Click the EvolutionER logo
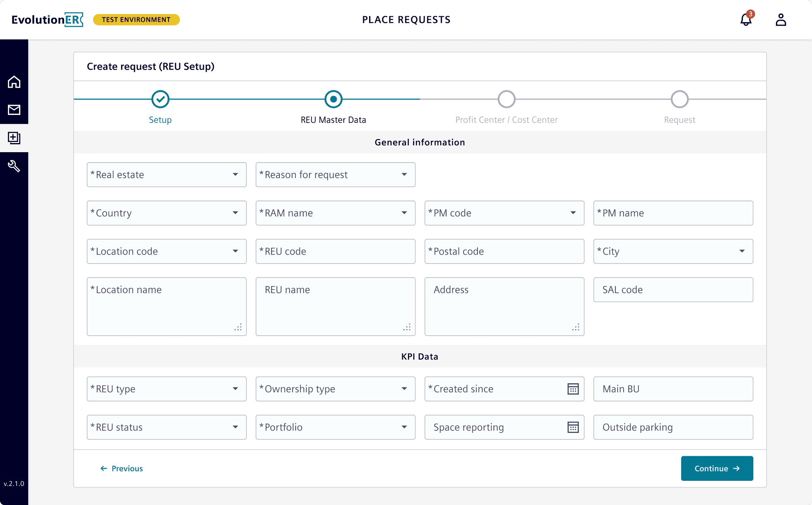 tap(47, 20)
